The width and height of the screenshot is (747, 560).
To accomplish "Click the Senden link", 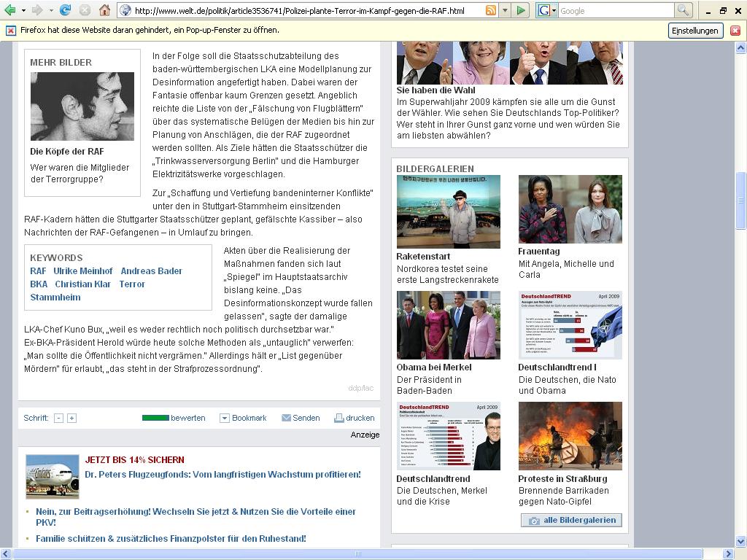I will (306, 418).
